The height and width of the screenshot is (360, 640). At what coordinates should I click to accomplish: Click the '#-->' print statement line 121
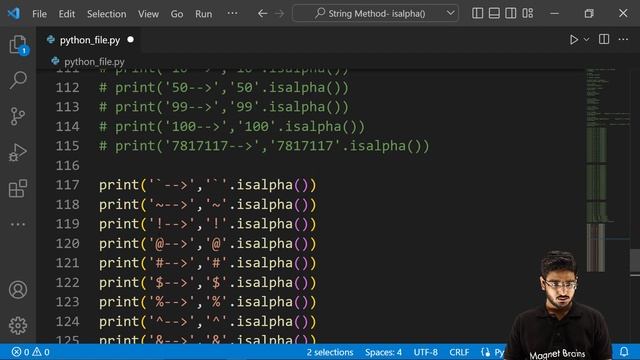pyautogui.click(x=207, y=263)
